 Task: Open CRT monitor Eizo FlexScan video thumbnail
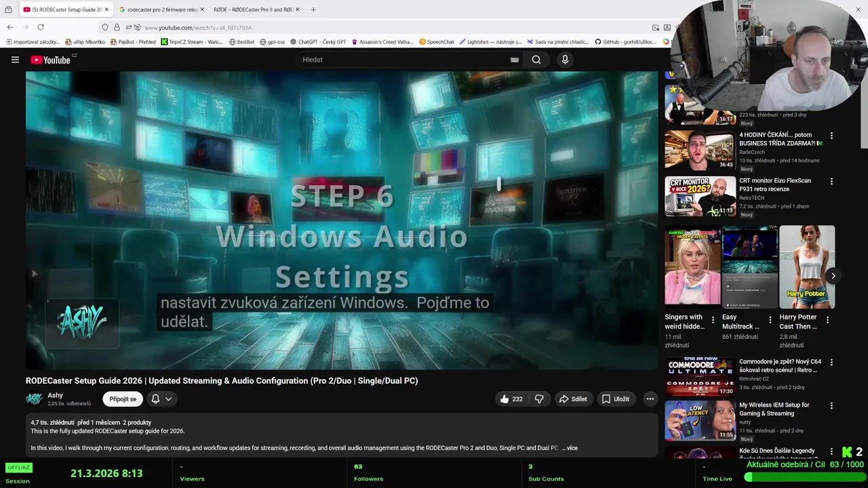point(700,196)
